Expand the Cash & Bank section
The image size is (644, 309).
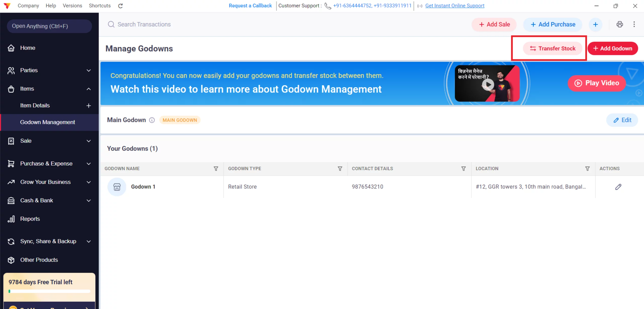(89, 200)
